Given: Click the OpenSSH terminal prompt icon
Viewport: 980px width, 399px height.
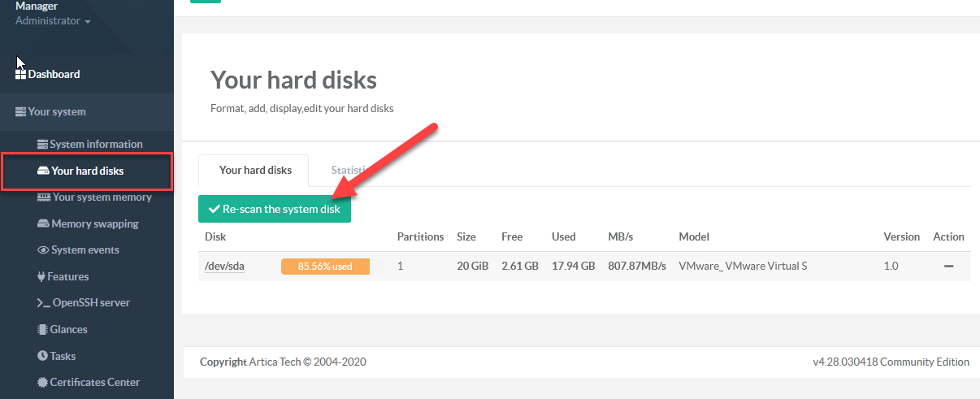Looking at the screenshot, I should (44, 302).
